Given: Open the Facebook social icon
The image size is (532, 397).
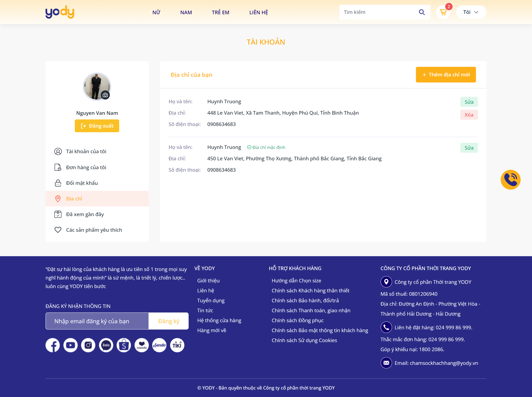Looking at the screenshot, I should (x=53, y=345).
